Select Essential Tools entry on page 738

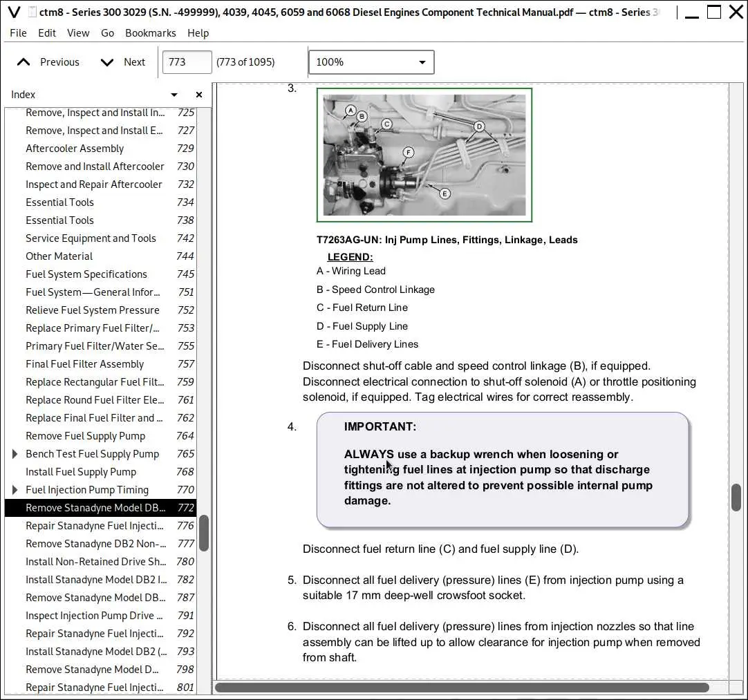[100, 220]
